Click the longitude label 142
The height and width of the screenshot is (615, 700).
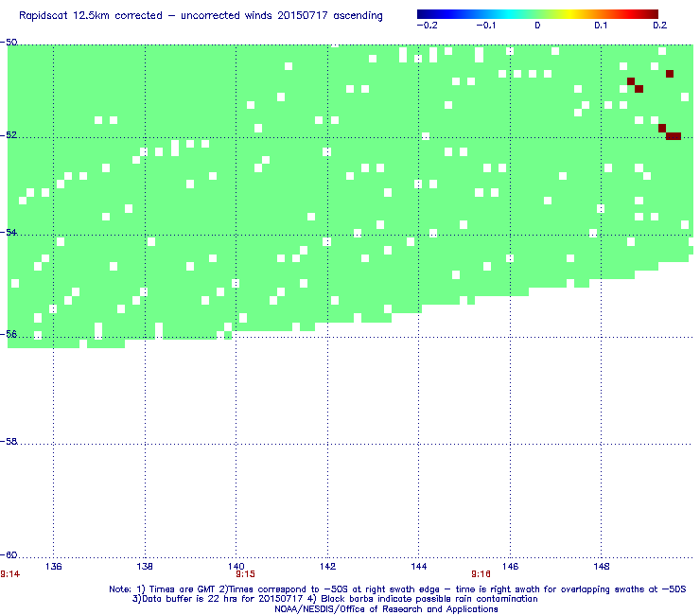point(327,567)
